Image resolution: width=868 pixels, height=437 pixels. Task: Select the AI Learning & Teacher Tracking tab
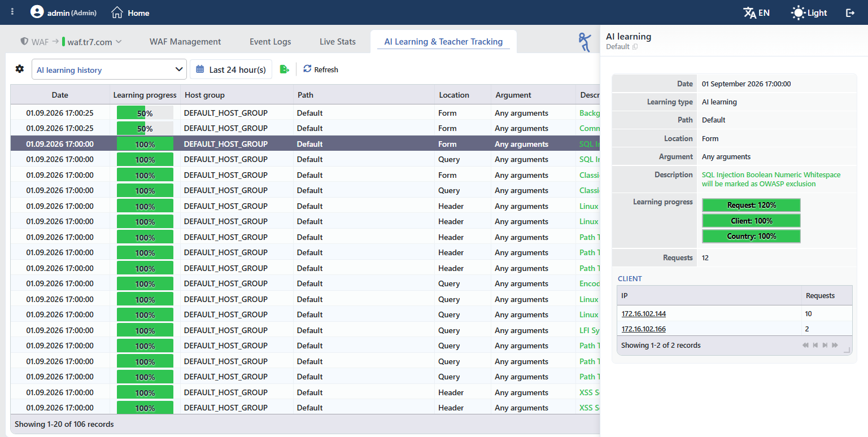click(443, 42)
